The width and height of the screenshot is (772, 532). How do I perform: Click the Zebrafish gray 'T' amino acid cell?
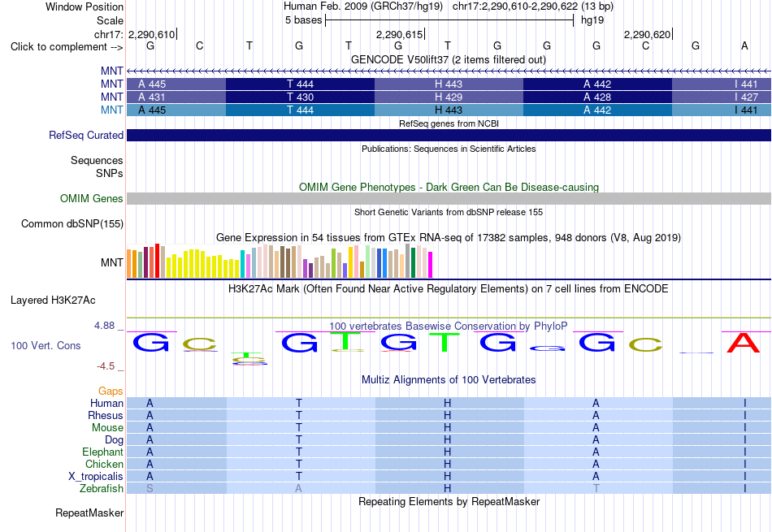pyautogui.click(x=596, y=489)
